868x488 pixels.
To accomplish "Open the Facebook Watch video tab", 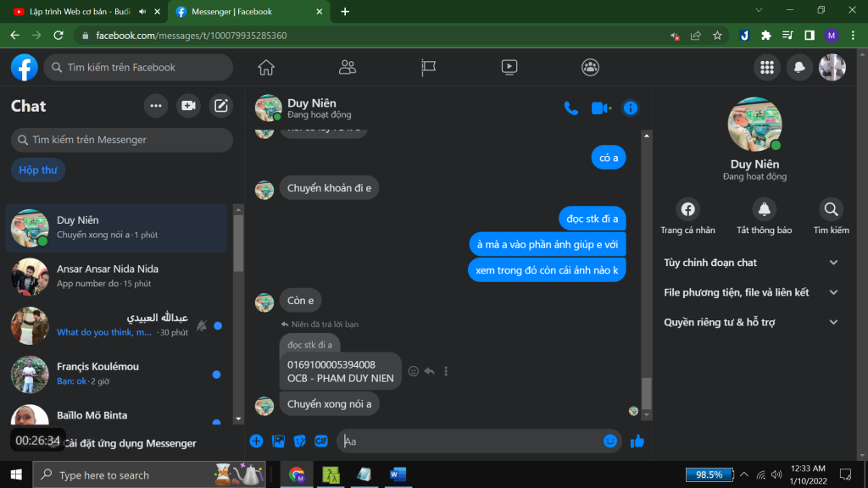I will pos(509,67).
